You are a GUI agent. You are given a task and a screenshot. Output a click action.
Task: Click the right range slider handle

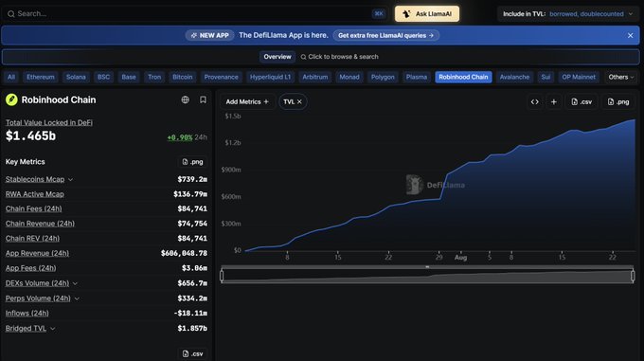coord(633,276)
